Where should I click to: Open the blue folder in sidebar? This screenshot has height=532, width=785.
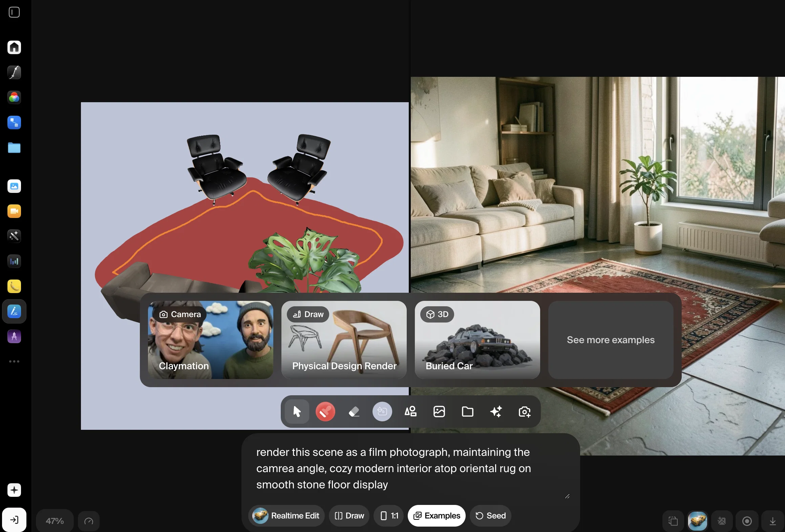[x=14, y=148]
